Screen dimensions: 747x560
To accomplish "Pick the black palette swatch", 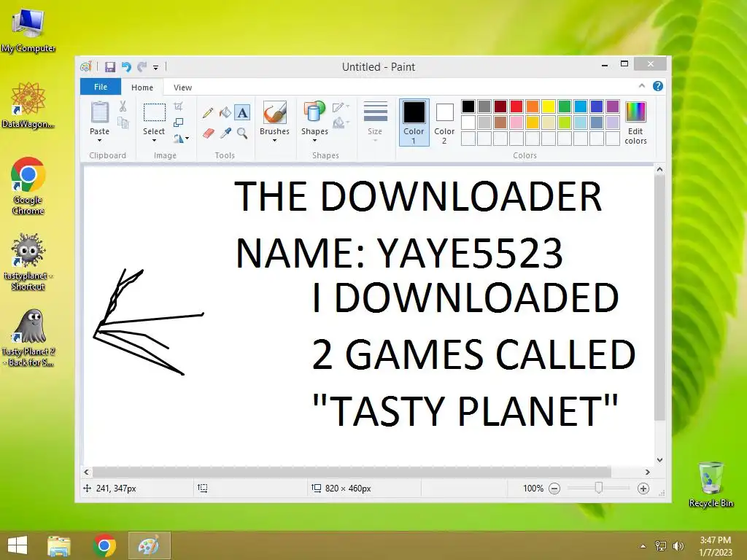I will 468,106.
